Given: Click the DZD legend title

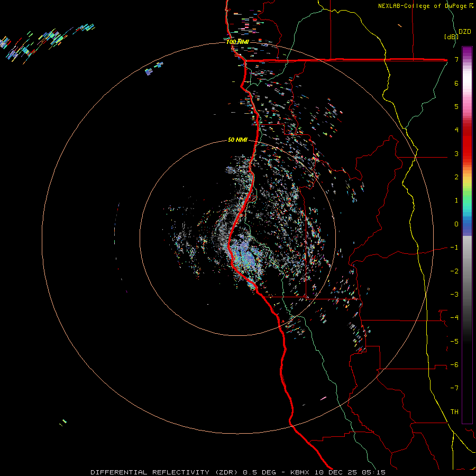Looking at the screenshot, I should tap(465, 32).
